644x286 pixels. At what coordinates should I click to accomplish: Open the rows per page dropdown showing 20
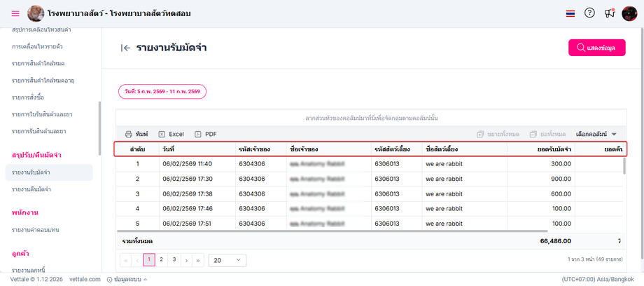point(227,261)
